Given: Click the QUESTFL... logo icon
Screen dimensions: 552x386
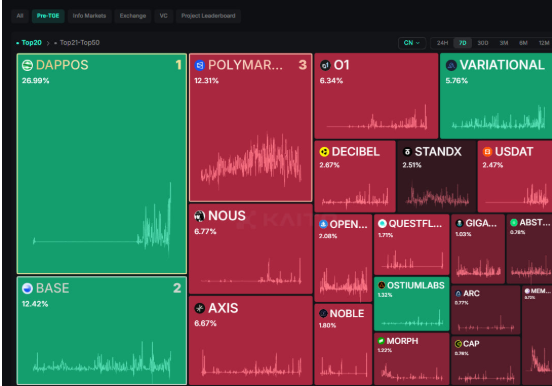Looking at the screenshot, I should [x=382, y=223].
